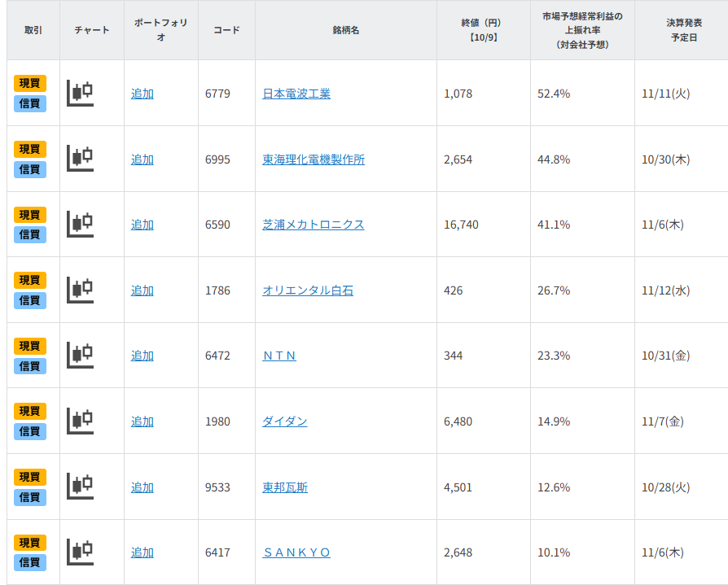Open chart icon for 東邦瓦斯
Screen dimensions: 728x585
pos(80,487)
